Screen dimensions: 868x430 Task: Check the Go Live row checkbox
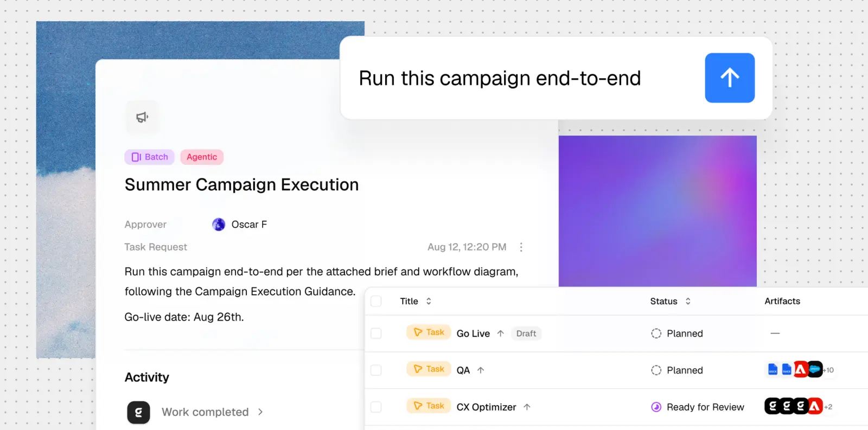(376, 333)
